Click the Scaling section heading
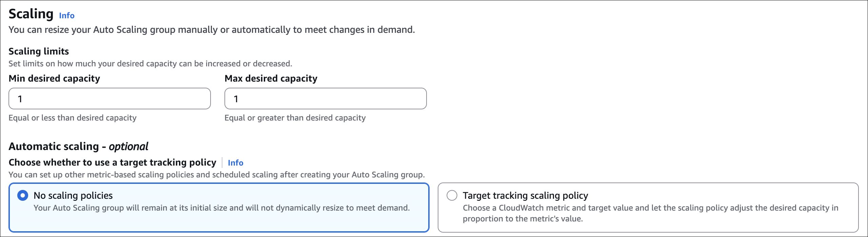This screenshot has width=868, height=237. click(x=31, y=14)
